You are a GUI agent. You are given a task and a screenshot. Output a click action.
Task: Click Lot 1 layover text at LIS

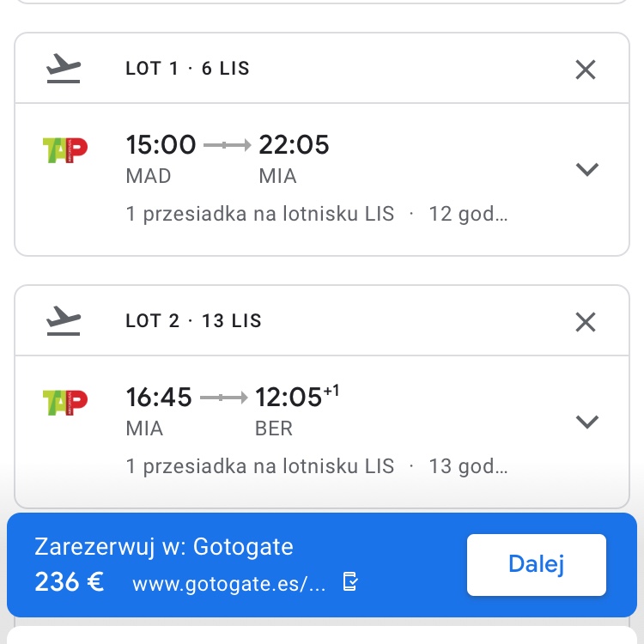point(260,214)
